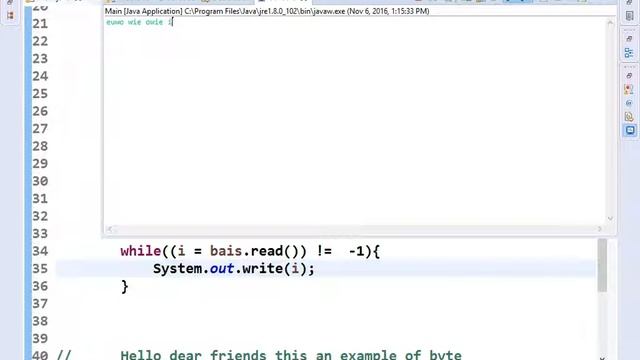Restore the panel above the Outline icon
Viewport: 640px width, 360px height.
click(629, 39)
